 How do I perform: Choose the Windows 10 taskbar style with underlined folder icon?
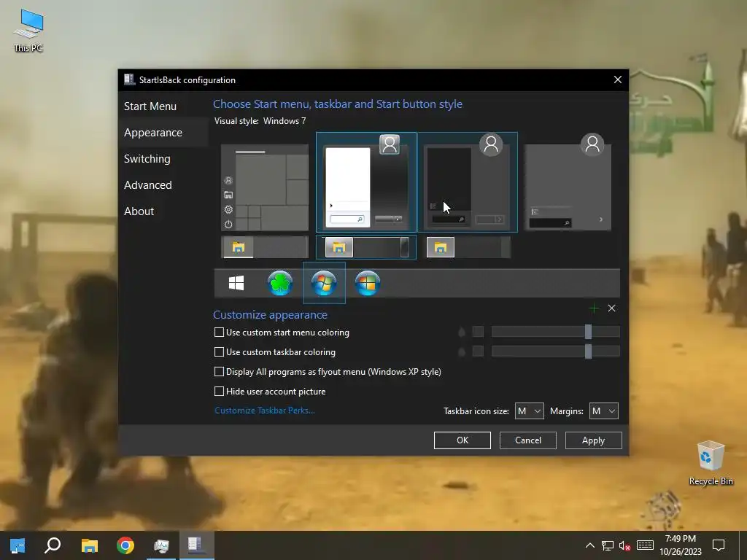coord(265,247)
